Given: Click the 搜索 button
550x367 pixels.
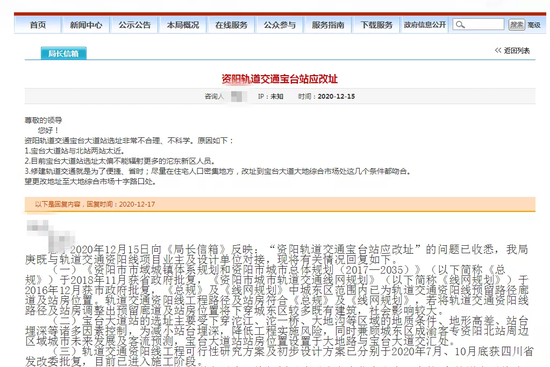Looking at the screenshot, I should (516, 25).
